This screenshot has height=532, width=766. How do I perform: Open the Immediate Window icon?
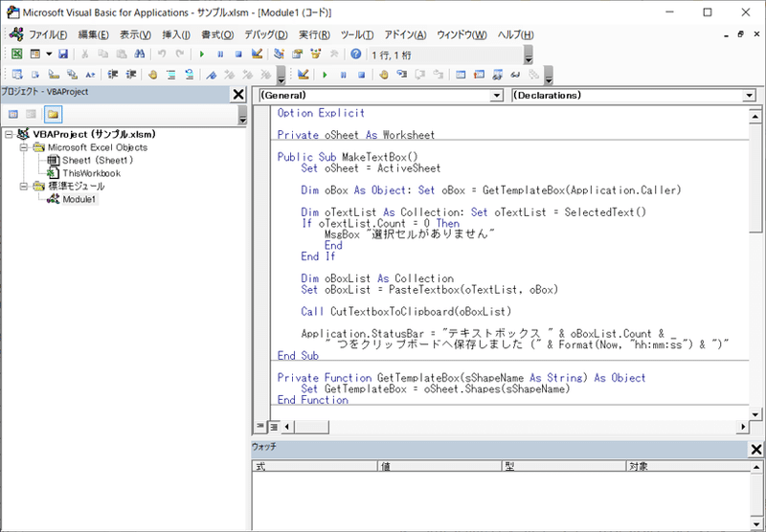tap(480, 75)
